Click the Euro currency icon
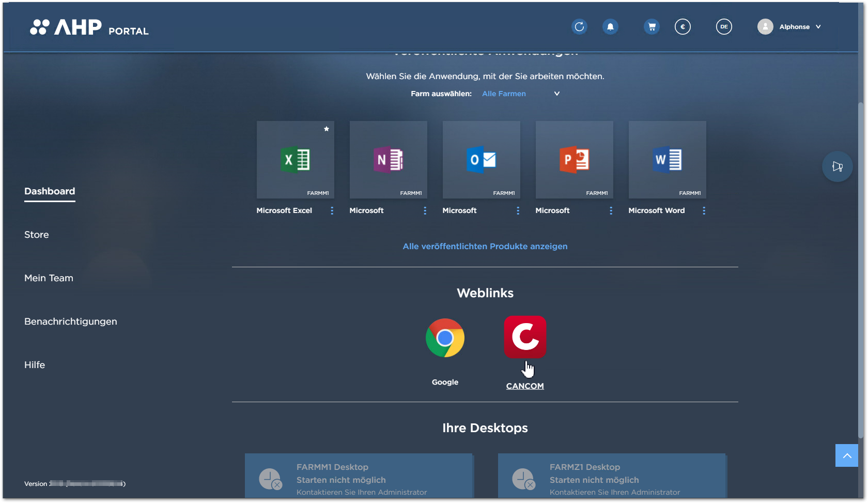This screenshot has width=868, height=503. pyautogui.click(x=683, y=27)
